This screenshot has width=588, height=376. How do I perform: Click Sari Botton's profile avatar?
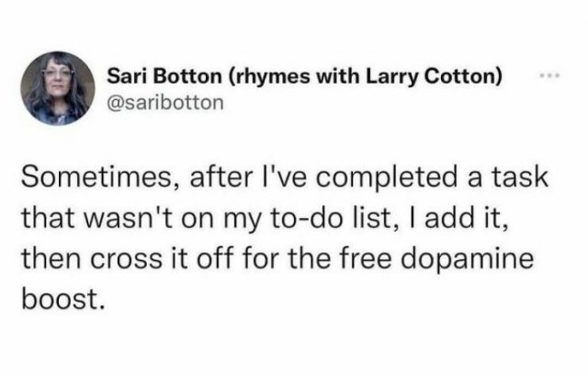[x=57, y=88]
